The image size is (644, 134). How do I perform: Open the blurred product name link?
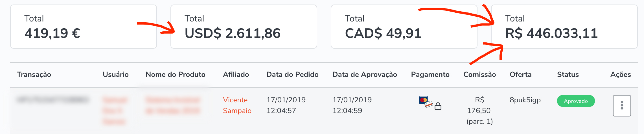(x=173, y=105)
